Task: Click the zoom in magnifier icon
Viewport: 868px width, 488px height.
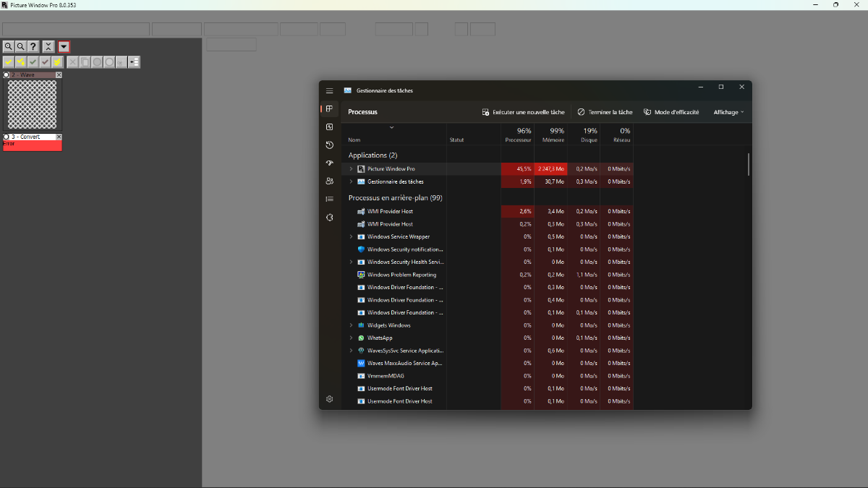Action: pyautogui.click(x=9, y=46)
